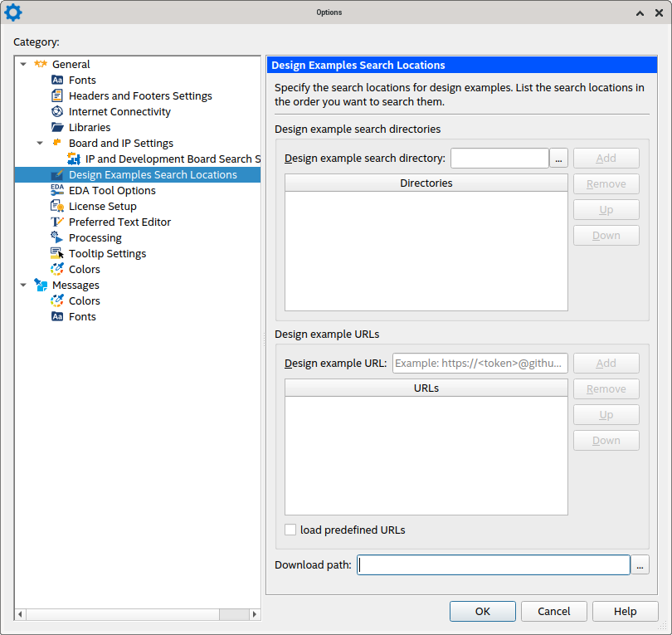Click the Design Examples Search Locations icon

click(57, 174)
